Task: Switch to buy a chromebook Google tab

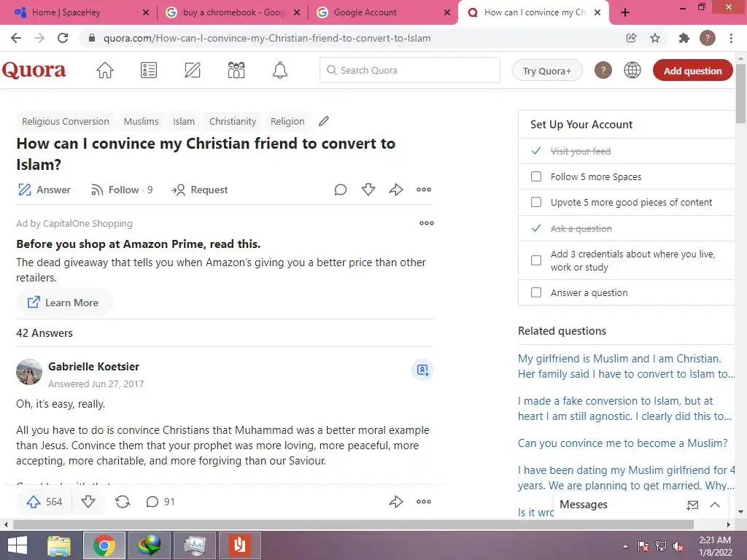Action: click(x=233, y=12)
